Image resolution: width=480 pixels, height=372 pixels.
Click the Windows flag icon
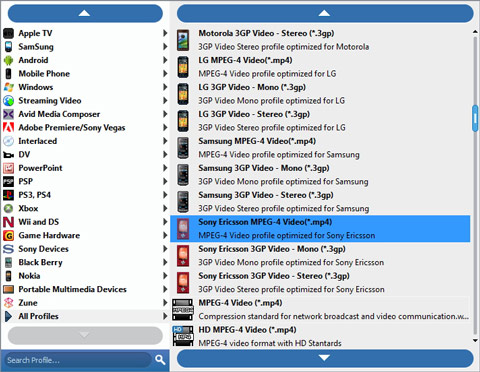(x=8, y=87)
